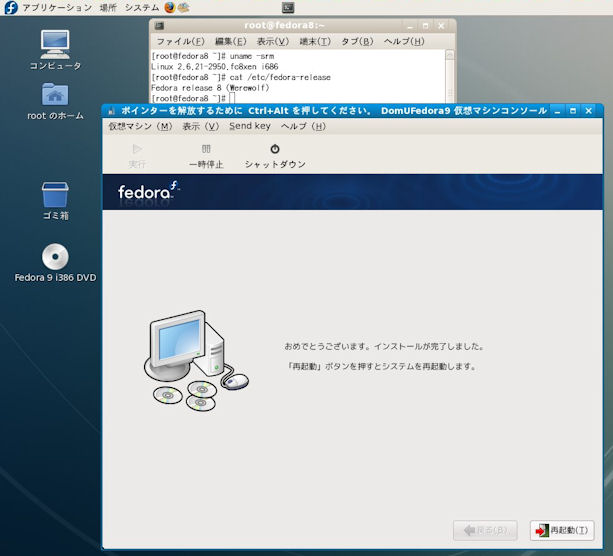Click the おめでとうございます installation complete message

click(x=384, y=346)
